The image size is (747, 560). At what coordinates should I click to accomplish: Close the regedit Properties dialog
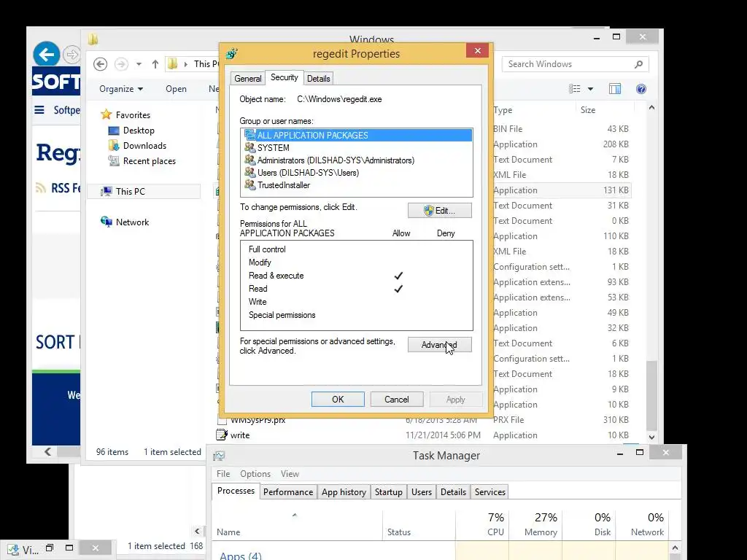(x=477, y=50)
